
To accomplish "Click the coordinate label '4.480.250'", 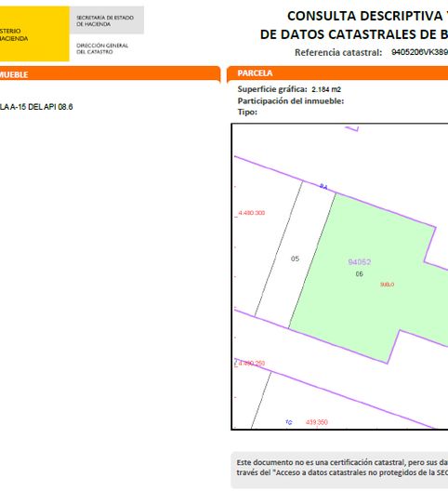I will coord(252,364).
